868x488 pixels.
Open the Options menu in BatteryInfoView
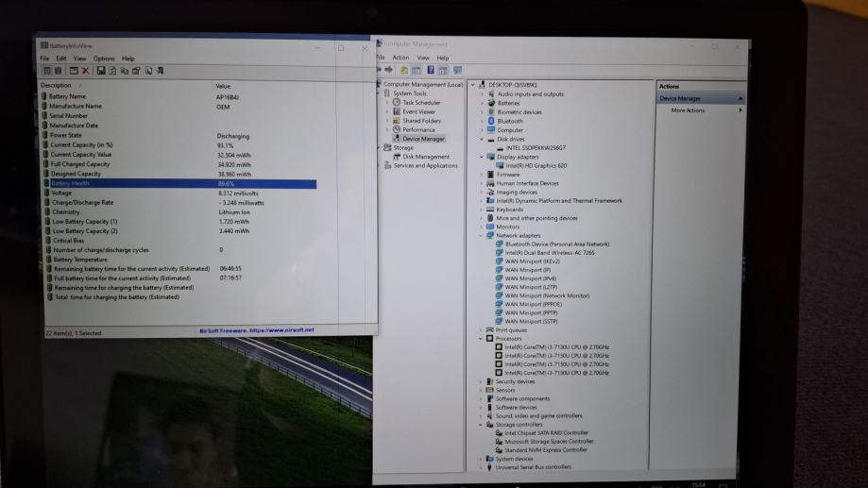point(104,59)
